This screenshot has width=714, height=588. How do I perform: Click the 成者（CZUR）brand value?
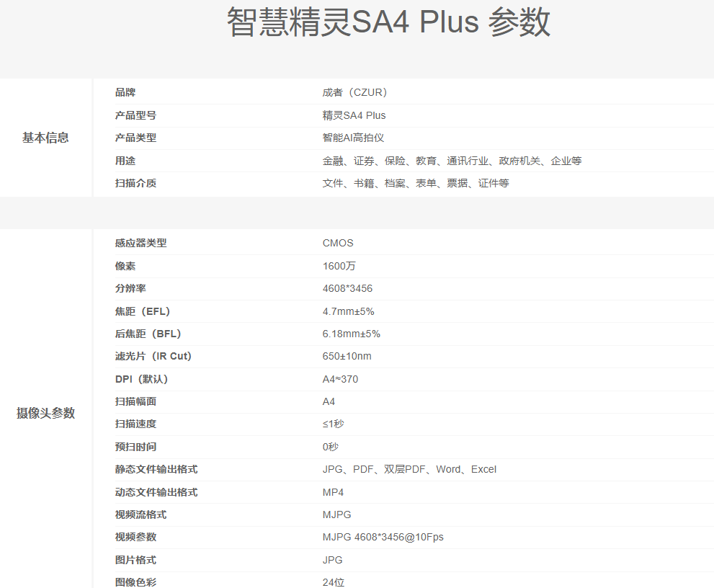pos(354,92)
